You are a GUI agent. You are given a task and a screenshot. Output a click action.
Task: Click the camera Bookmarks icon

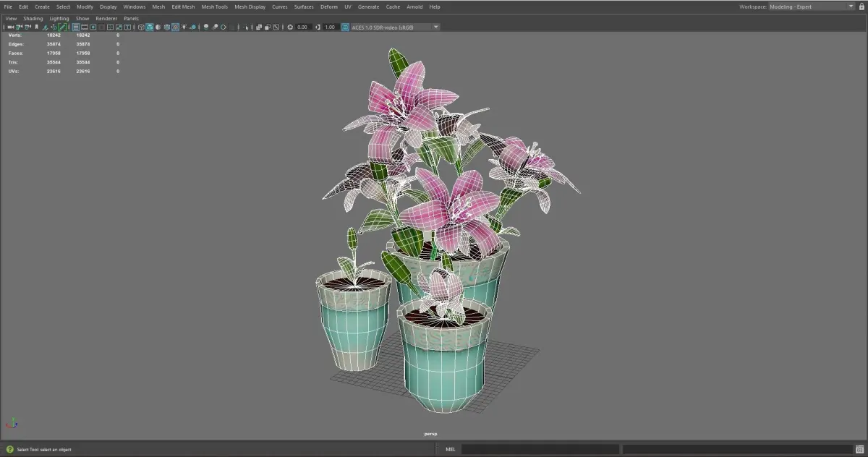point(36,27)
